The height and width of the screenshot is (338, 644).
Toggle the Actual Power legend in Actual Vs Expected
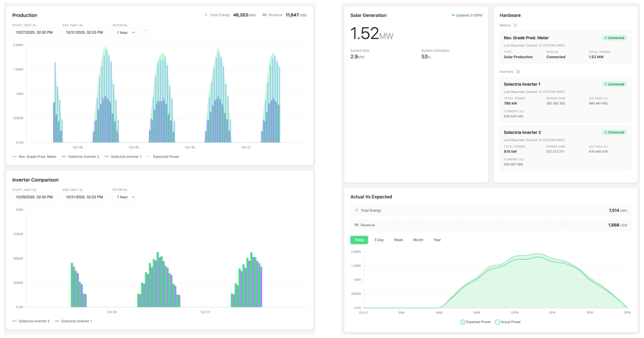(x=507, y=322)
